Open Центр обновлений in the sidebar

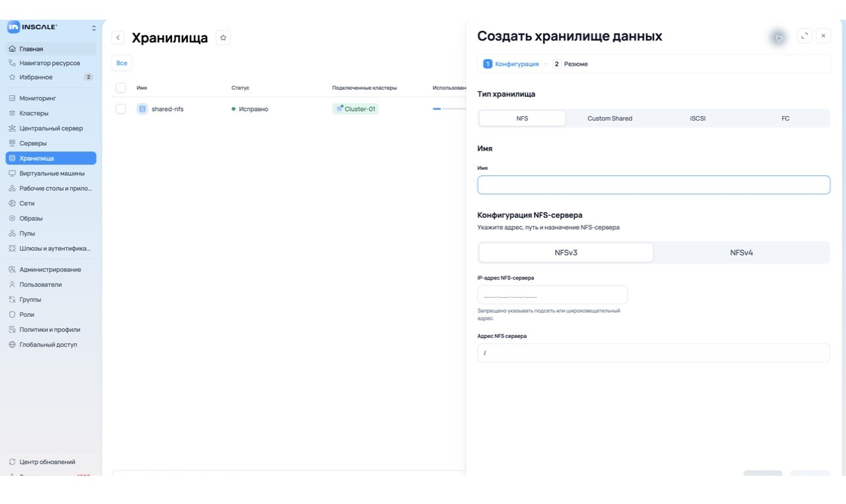(51, 462)
